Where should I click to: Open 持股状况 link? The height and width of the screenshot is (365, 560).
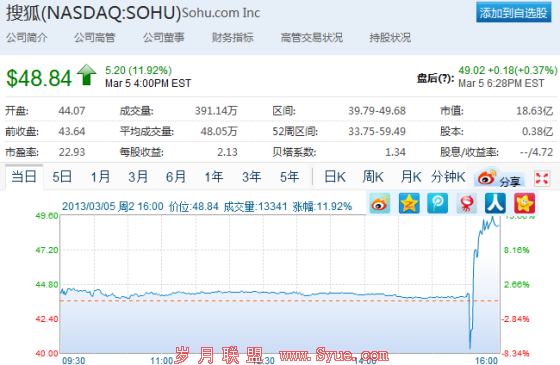390,37
